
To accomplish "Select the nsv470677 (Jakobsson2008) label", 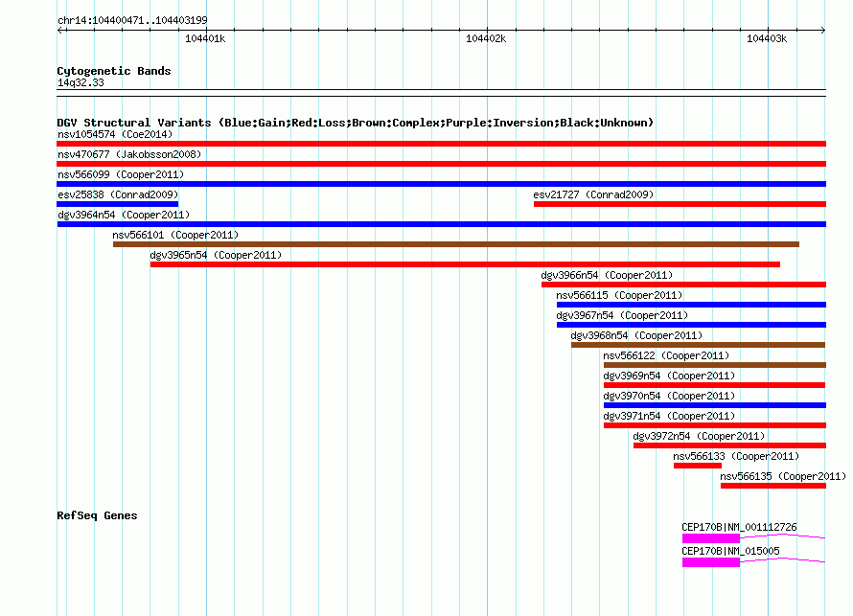I will coord(129,154).
